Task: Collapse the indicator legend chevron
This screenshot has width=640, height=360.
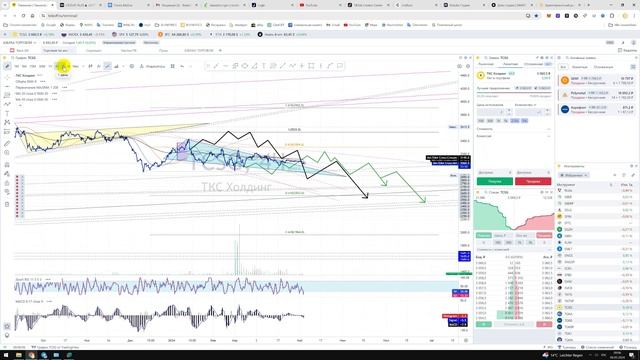Action: coord(20,105)
